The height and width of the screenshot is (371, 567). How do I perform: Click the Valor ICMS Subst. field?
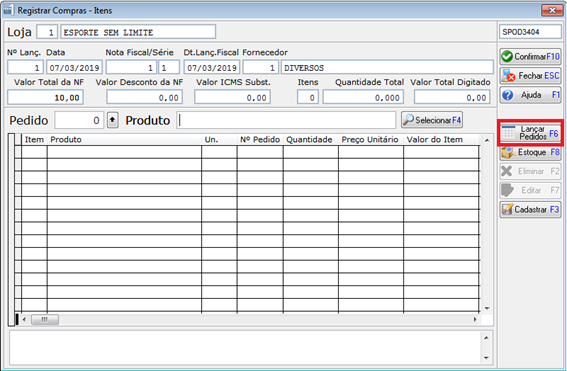pos(232,97)
